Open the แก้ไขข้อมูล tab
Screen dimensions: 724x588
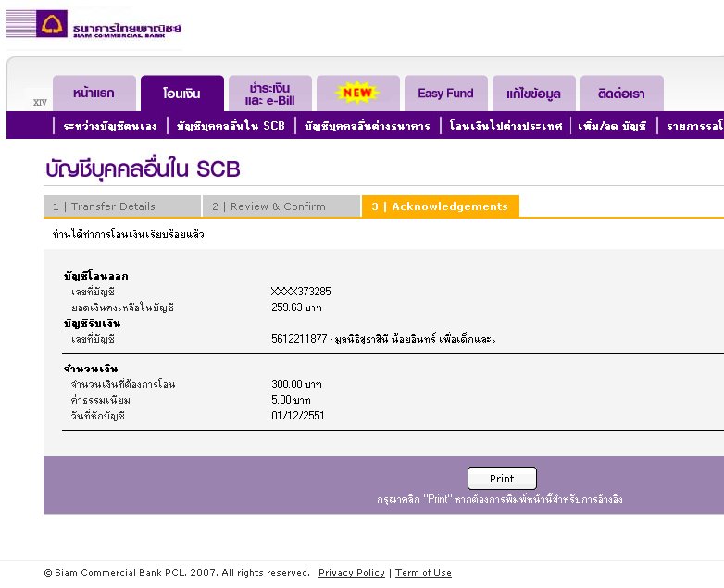[x=534, y=94]
